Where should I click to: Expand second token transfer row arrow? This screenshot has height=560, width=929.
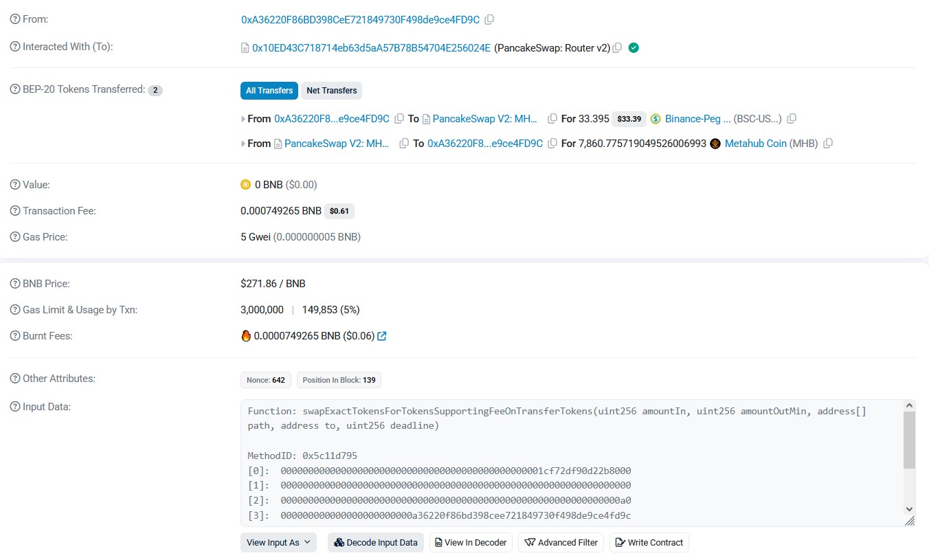pos(243,144)
